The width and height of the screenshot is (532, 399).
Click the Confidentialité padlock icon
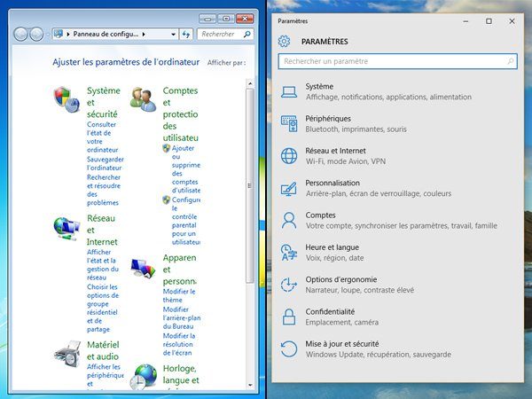click(x=289, y=317)
